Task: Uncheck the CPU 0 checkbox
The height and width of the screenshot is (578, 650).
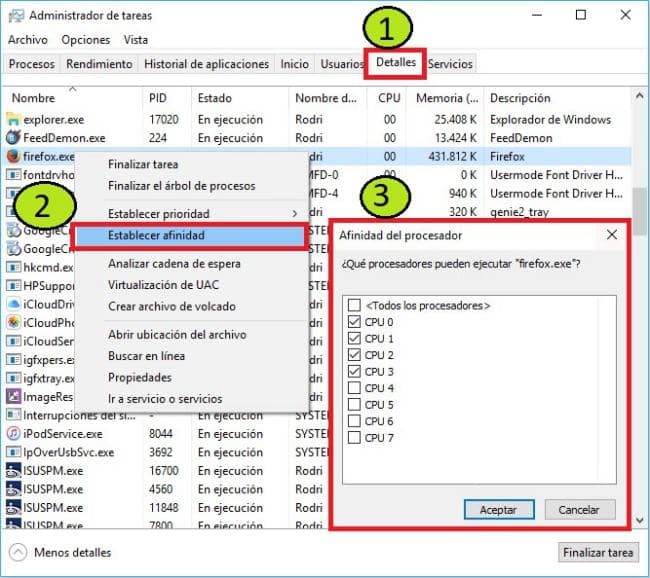Action: pos(354,322)
